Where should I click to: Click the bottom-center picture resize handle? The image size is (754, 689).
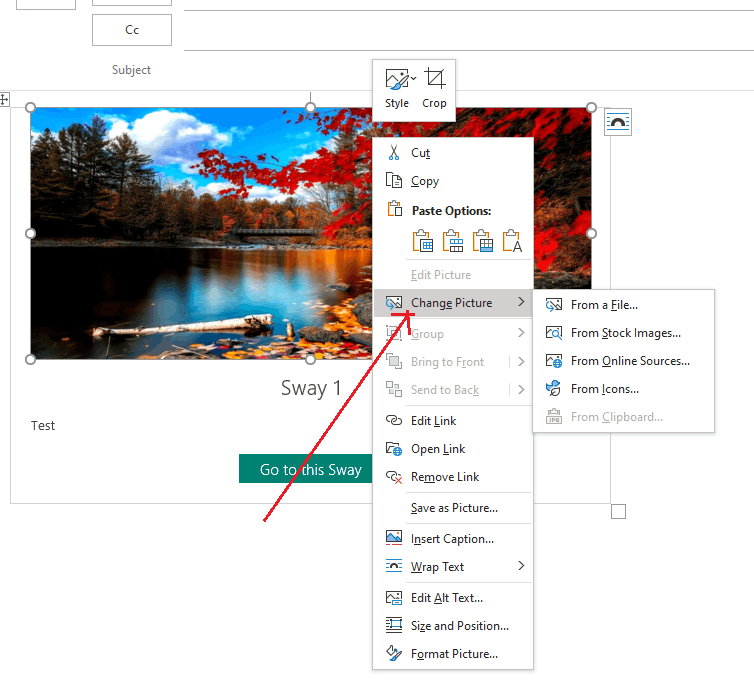coord(311,359)
